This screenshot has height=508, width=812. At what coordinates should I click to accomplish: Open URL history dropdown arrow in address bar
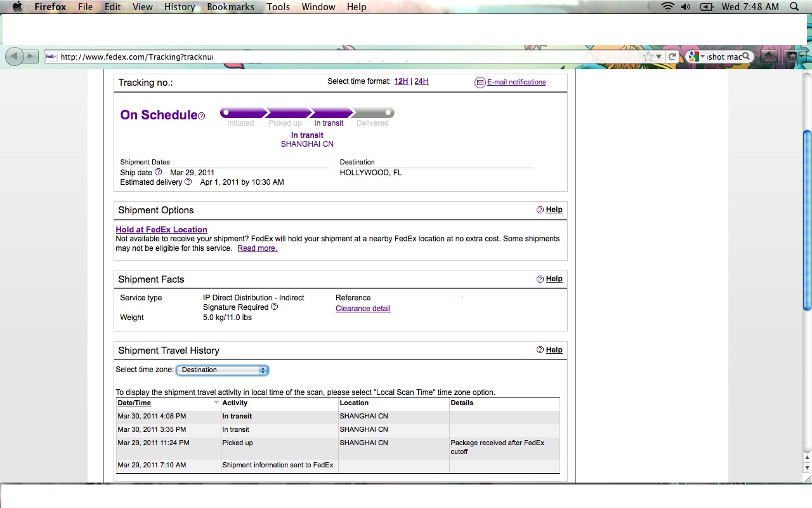(659, 57)
